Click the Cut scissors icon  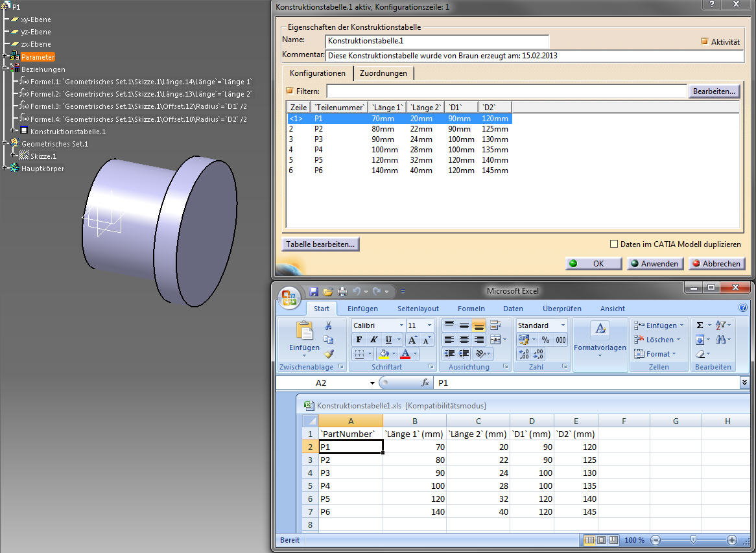pyautogui.click(x=329, y=326)
